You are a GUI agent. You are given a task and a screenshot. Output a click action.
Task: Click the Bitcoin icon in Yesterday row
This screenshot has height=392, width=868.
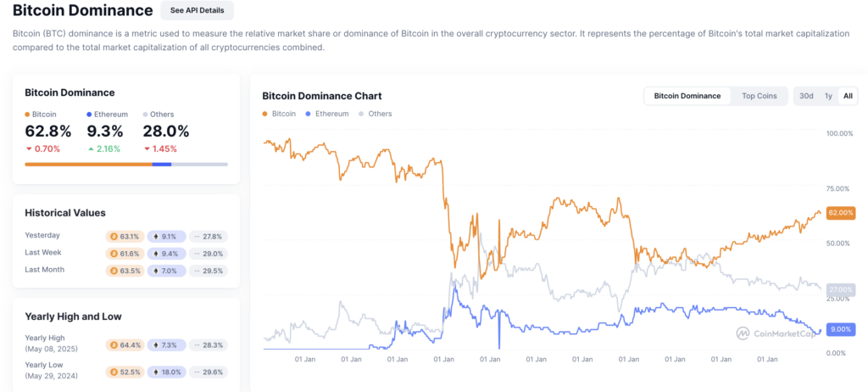click(114, 237)
